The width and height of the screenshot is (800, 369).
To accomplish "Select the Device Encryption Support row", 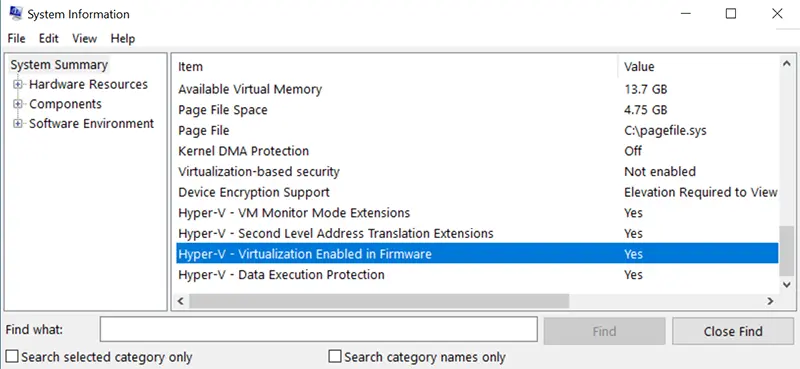I will click(477, 192).
